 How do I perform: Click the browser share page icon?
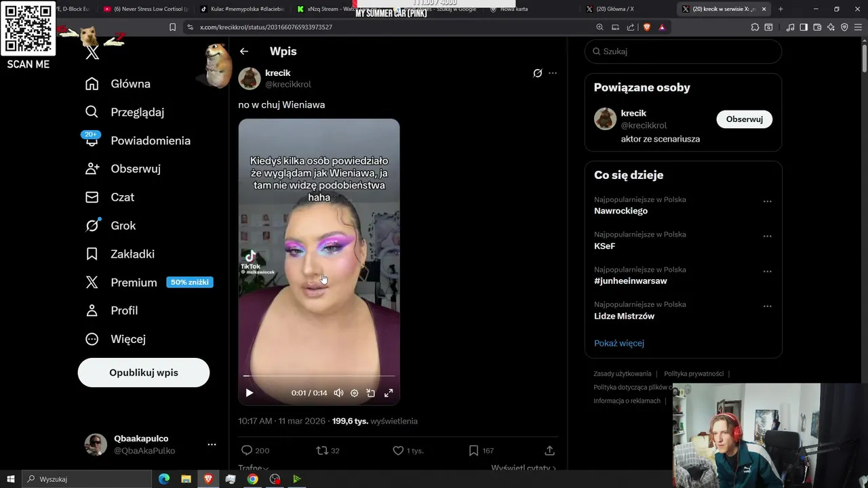tap(631, 27)
